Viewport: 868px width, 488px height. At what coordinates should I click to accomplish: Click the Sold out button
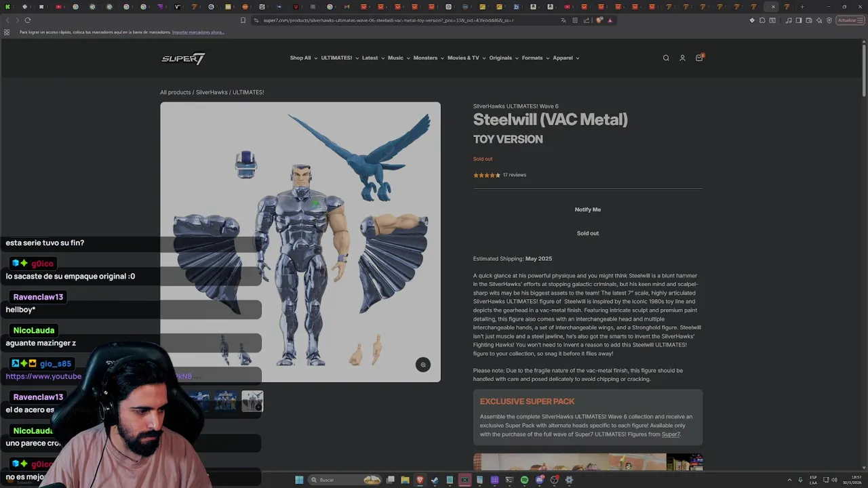pos(588,233)
